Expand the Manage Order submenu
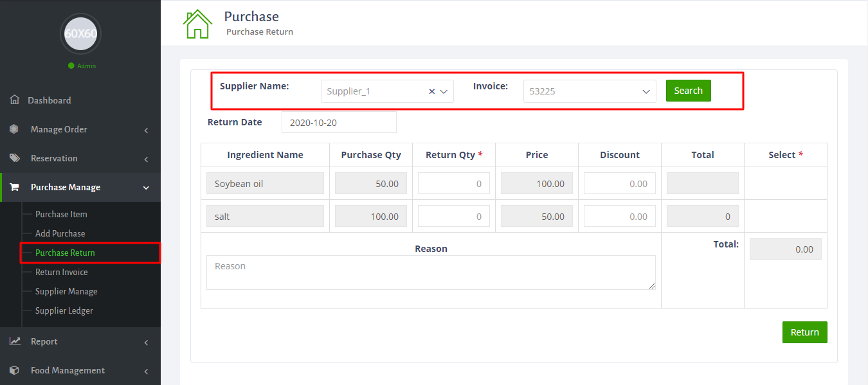The height and width of the screenshot is (385, 868). (146, 130)
